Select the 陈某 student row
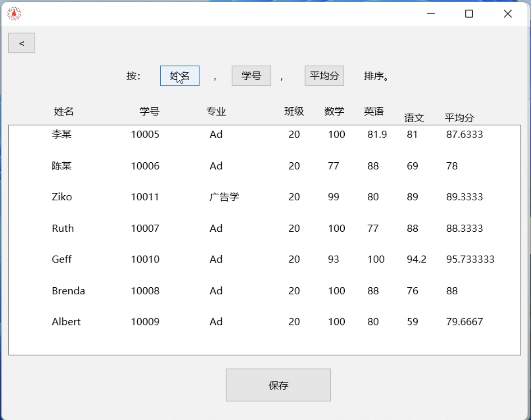Viewport: 531px width, 420px height. 62,166
